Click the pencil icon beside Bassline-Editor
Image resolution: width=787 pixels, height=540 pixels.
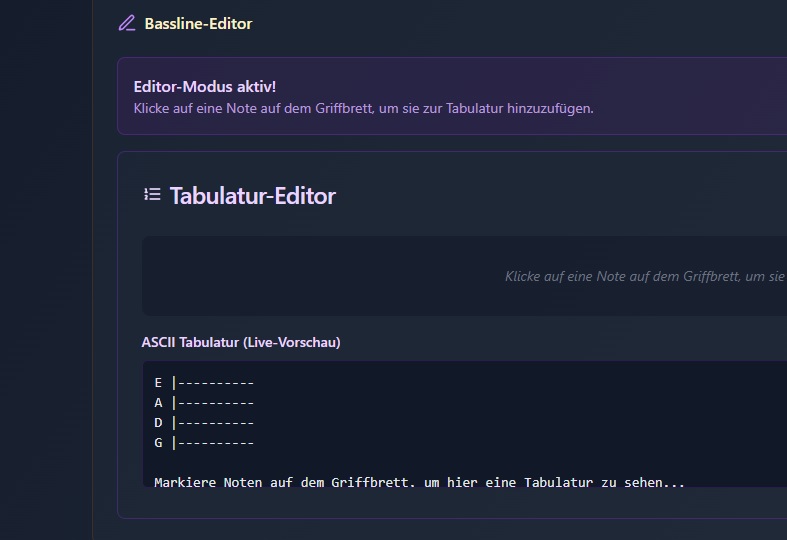click(127, 23)
